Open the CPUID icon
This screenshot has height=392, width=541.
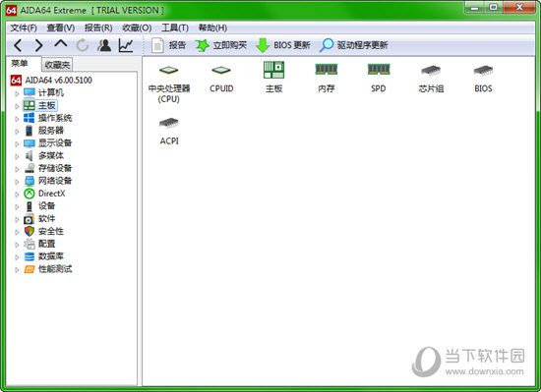tap(221, 71)
